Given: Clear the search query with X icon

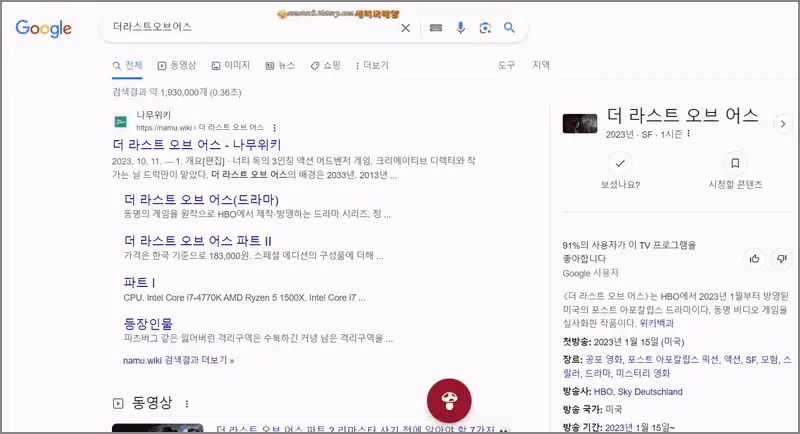Looking at the screenshot, I should pyautogui.click(x=406, y=28).
